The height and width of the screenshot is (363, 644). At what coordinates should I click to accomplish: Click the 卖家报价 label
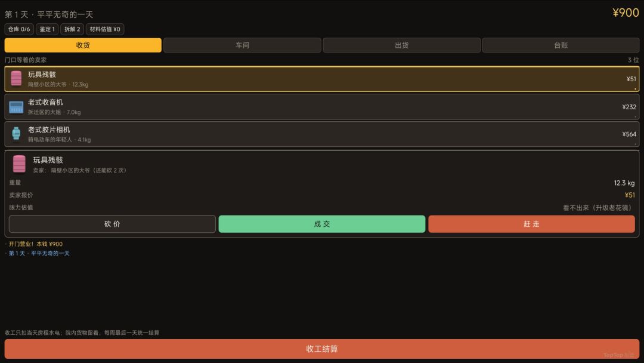(21, 195)
